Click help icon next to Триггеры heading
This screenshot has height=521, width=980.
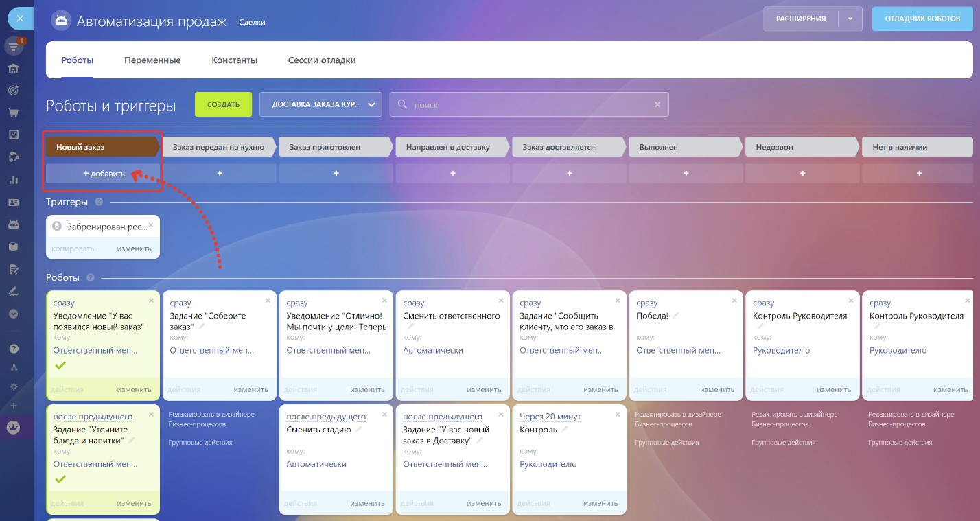99,202
